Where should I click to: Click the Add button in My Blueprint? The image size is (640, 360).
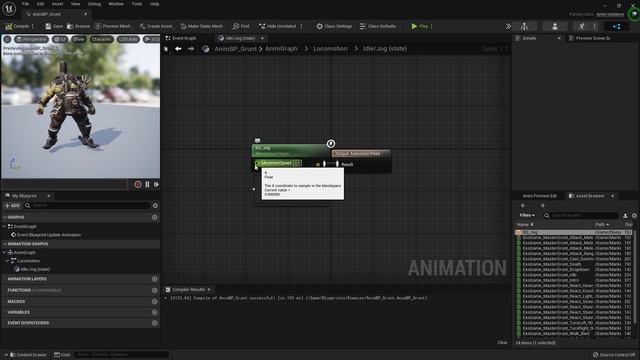tap(12, 205)
